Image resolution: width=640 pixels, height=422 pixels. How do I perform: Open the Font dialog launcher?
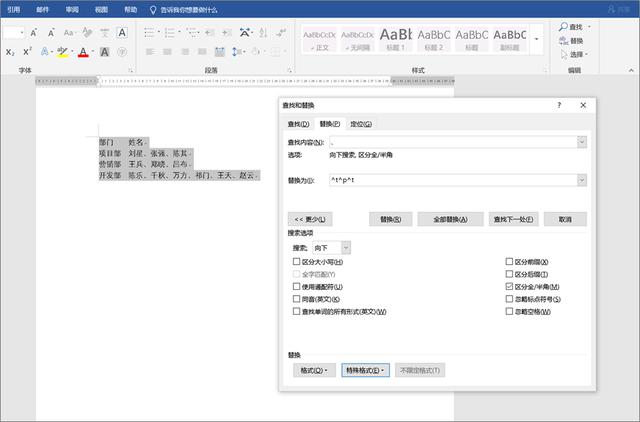(x=131, y=71)
